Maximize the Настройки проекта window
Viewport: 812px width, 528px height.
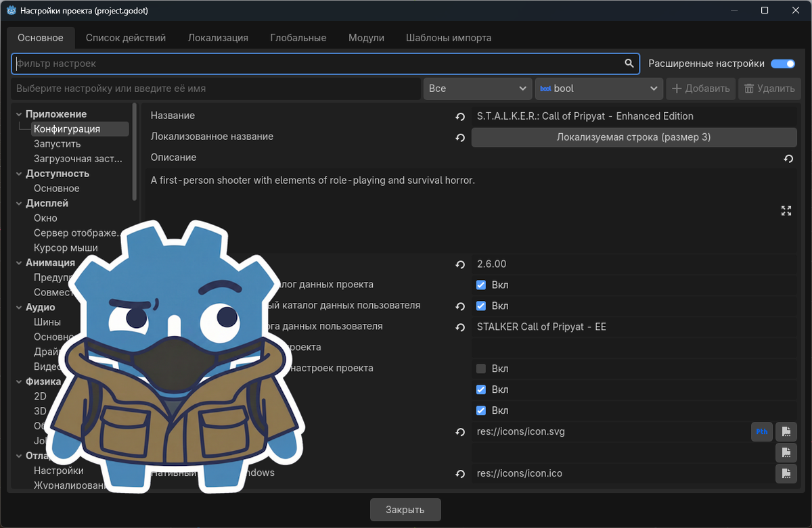765,10
